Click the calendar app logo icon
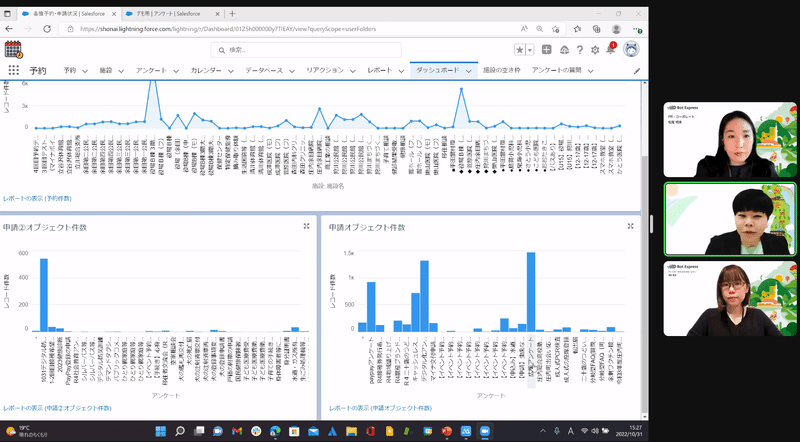 pyautogui.click(x=13, y=50)
